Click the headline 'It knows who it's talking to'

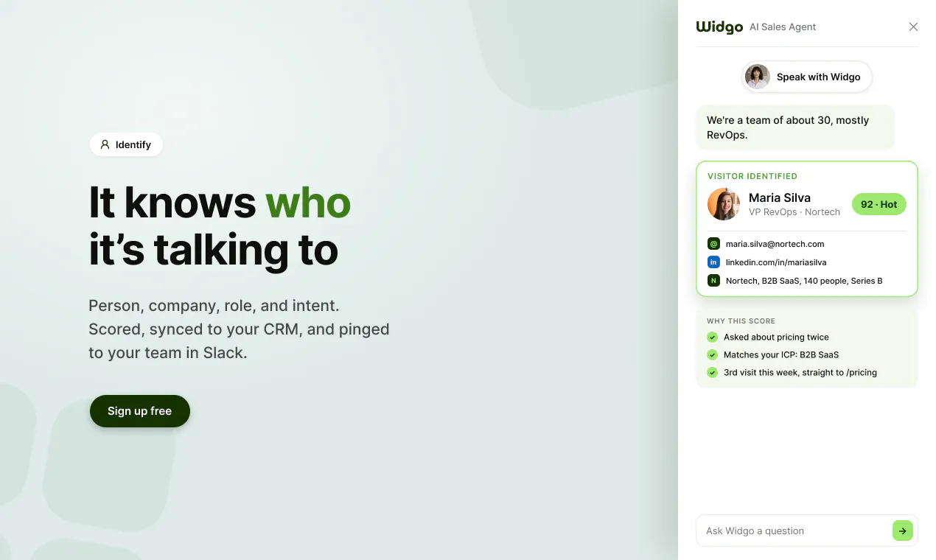point(220,226)
